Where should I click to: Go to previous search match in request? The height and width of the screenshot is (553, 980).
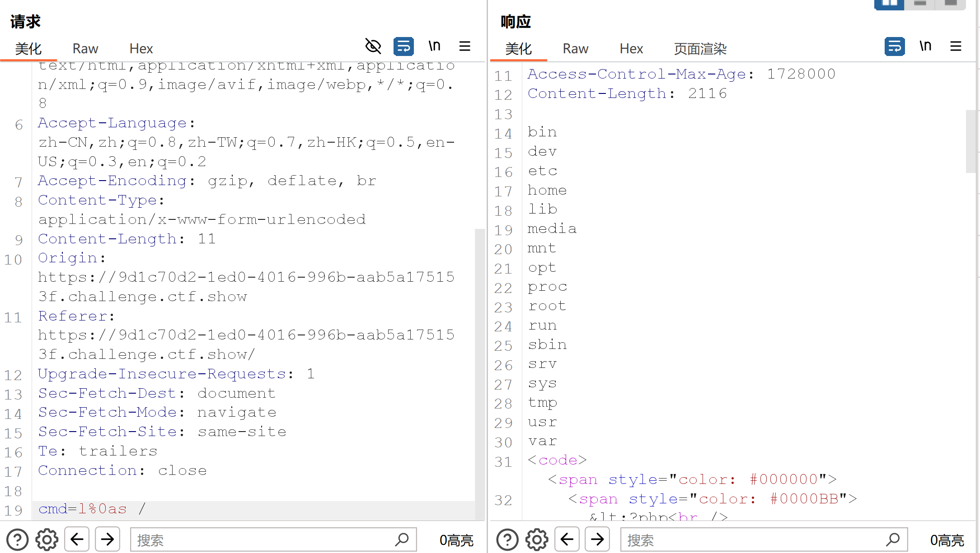(77, 539)
